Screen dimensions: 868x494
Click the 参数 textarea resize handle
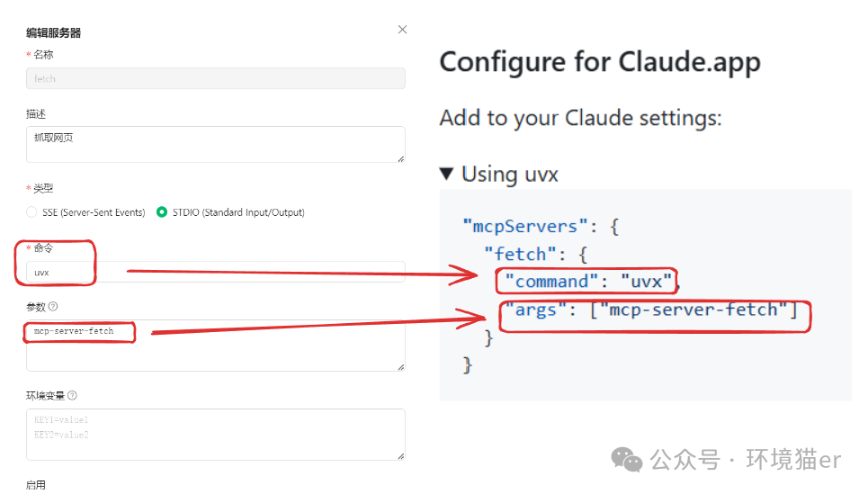(400, 366)
